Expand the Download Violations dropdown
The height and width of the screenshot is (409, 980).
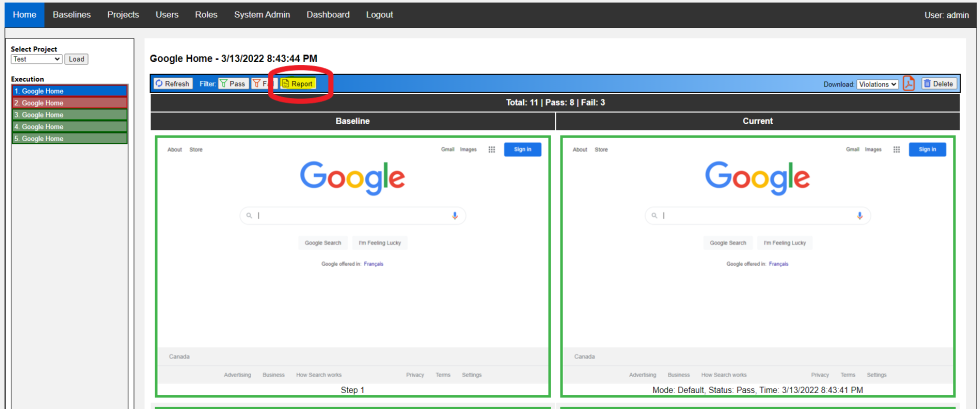[x=877, y=84]
